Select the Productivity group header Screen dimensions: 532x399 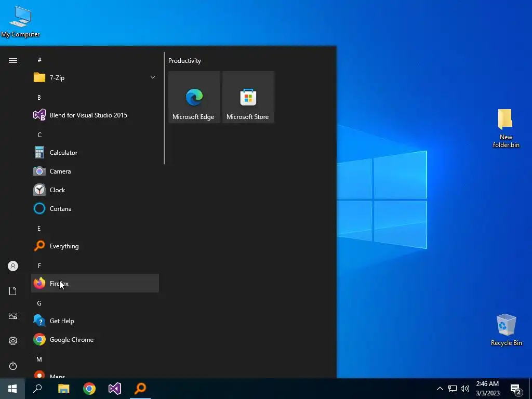[x=184, y=61]
